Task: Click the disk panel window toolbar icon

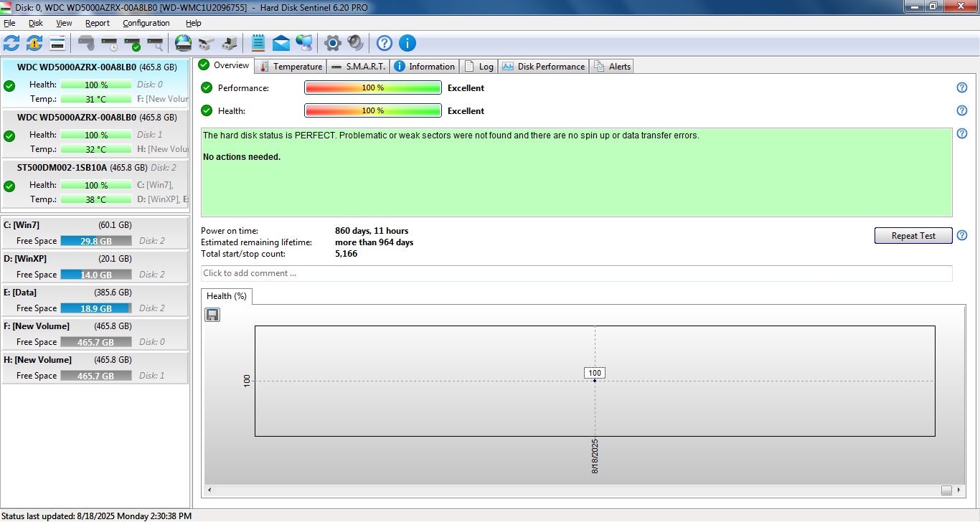Action: coord(58,43)
